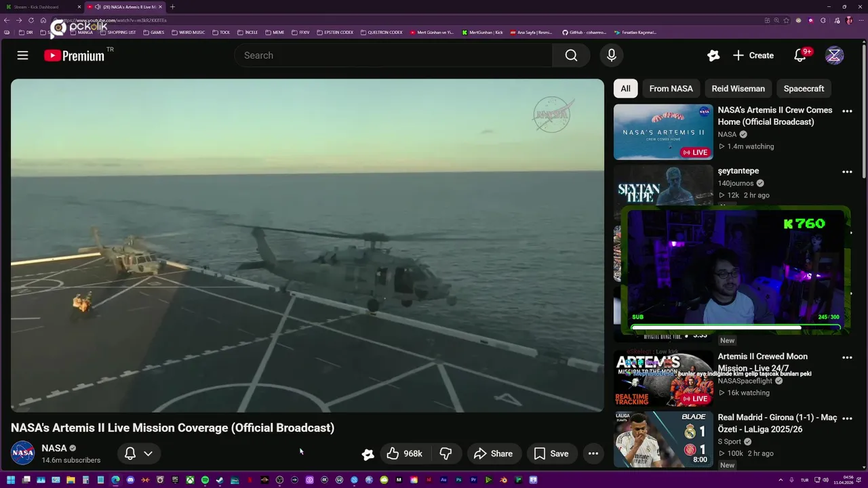The image size is (868, 488).
Task: Open the MEME bookmark folder
Action: [x=275, y=33]
